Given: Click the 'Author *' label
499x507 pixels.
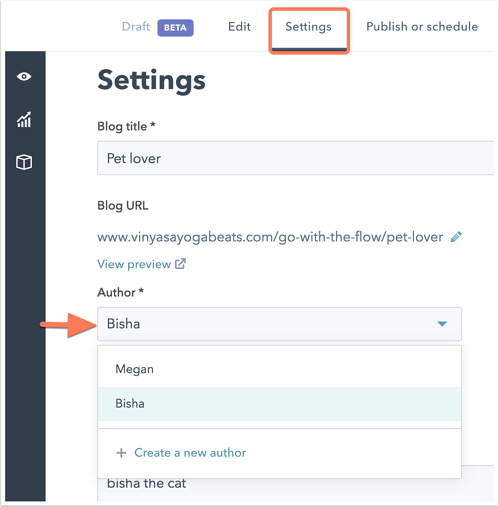Looking at the screenshot, I should 121,292.
